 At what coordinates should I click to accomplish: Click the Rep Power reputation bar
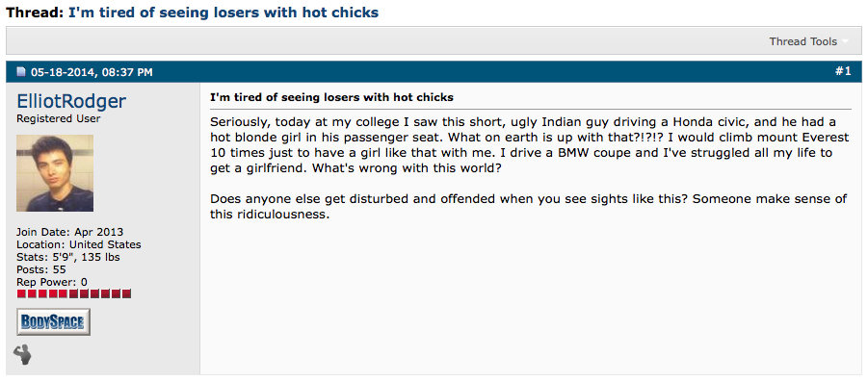(74, 293)
